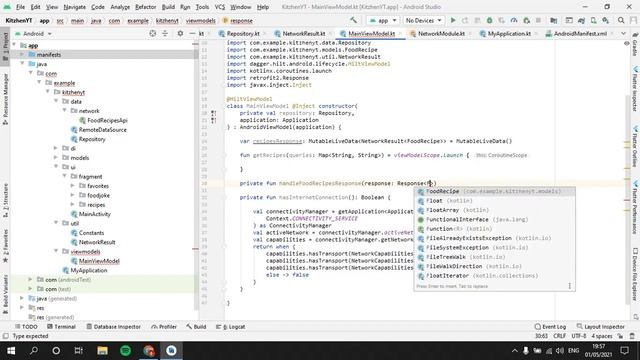Show hidden editor tabs dropdown arrow
The height and width of the screenshot is (360, 640).
tap(623, 33)
